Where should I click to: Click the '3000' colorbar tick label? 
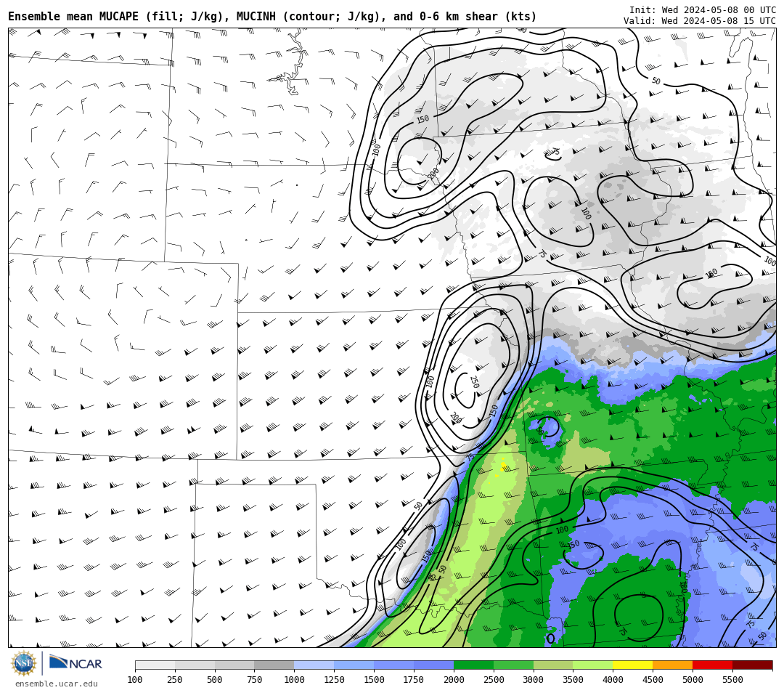pyautogui.click(x=534, y=679)
